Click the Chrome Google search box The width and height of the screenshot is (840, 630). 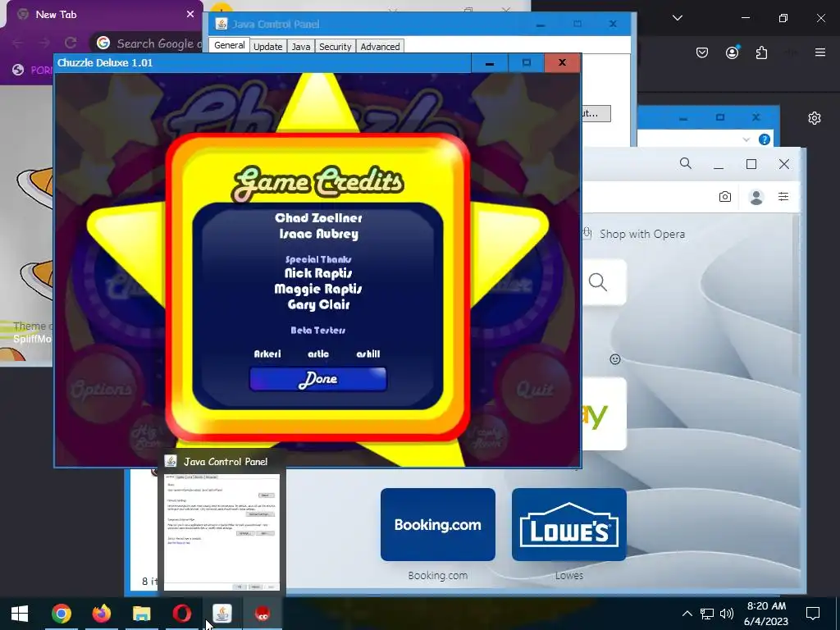point(149,43)
